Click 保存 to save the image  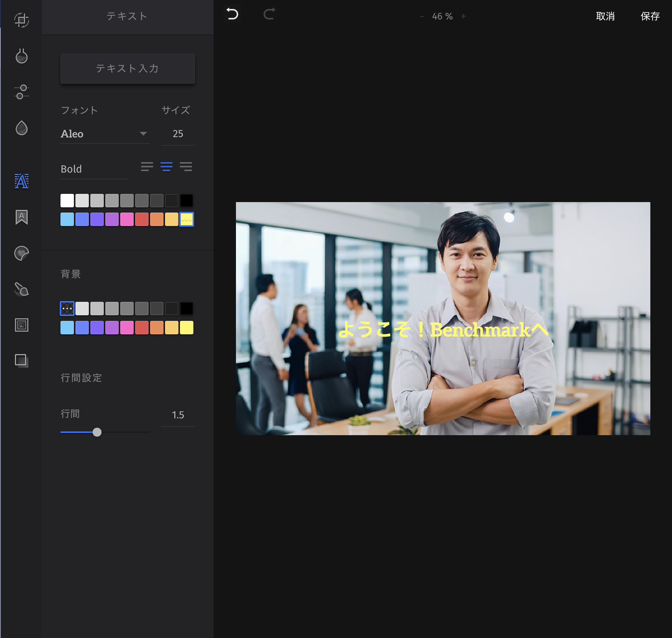650,16
